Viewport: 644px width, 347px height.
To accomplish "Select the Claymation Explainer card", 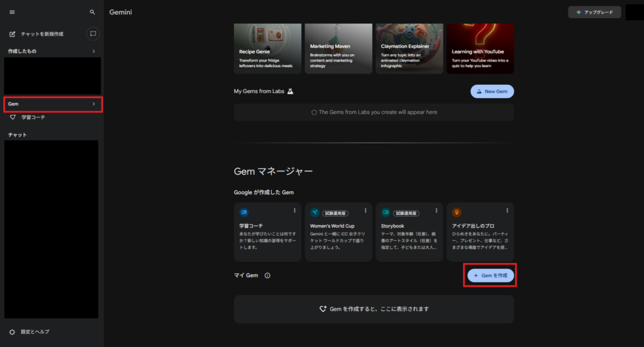I will click(409, 49).
